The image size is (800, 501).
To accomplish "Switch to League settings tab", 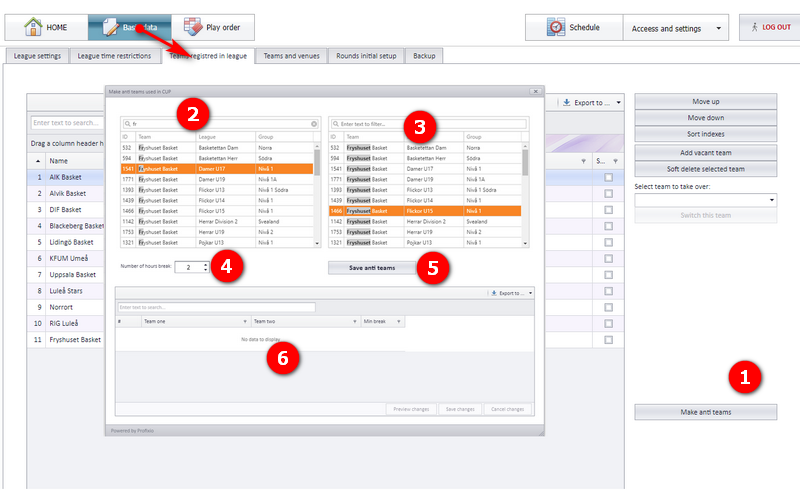I will (37, 56).
